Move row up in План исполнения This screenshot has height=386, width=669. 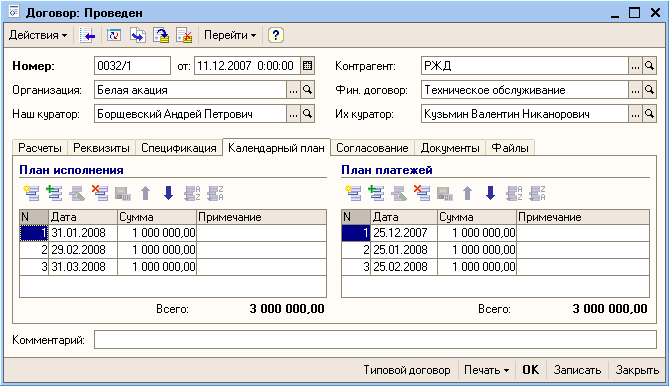pos(145,193)
